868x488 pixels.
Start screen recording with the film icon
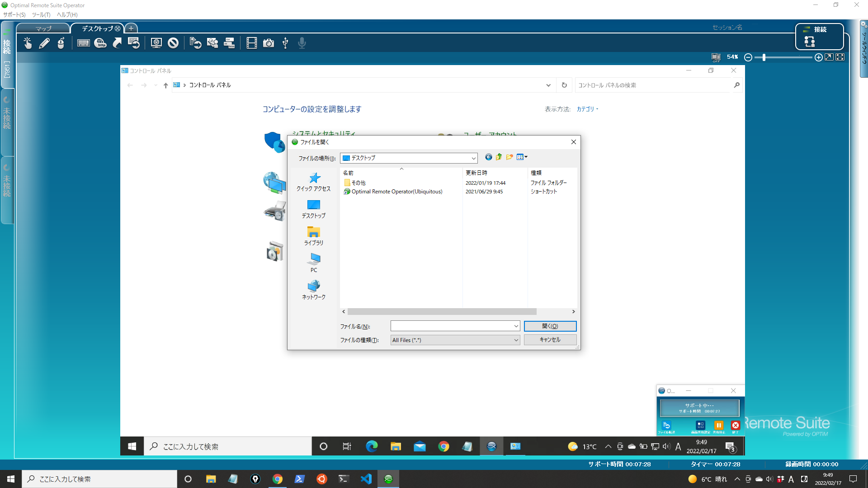pos(252,43)
